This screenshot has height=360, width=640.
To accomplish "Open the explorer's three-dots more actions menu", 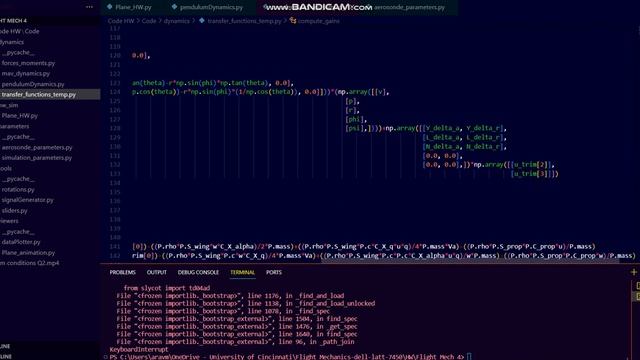I will click(89, 7).
